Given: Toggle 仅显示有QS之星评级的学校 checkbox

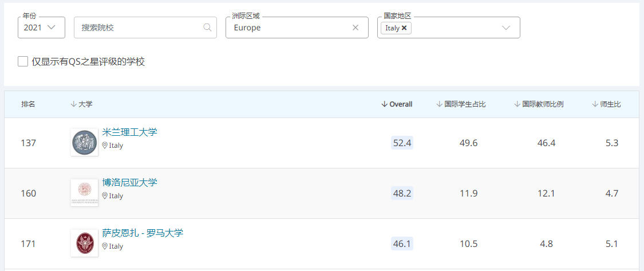Looking at the screenshot, I should [23, 62].
